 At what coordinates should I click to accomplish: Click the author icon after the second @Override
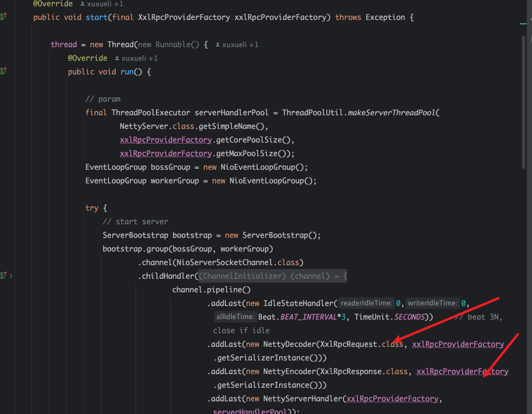[x=117, y=58]
